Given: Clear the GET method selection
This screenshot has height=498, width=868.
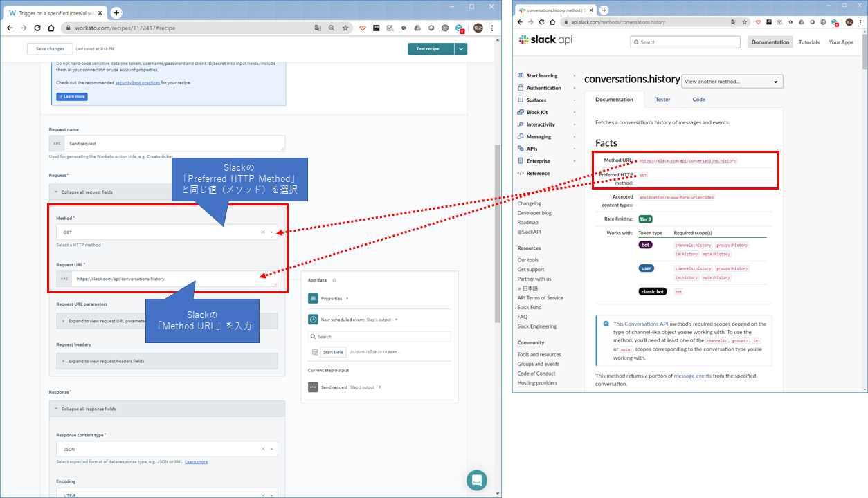Looking at the screenshot, I should [263, 232].
